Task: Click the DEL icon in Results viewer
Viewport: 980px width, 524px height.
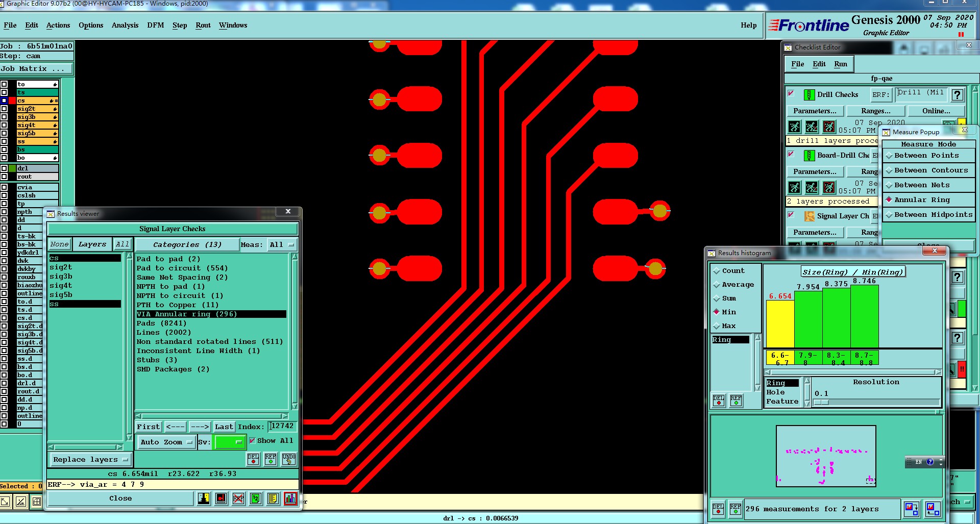Action: click(253, 459)
